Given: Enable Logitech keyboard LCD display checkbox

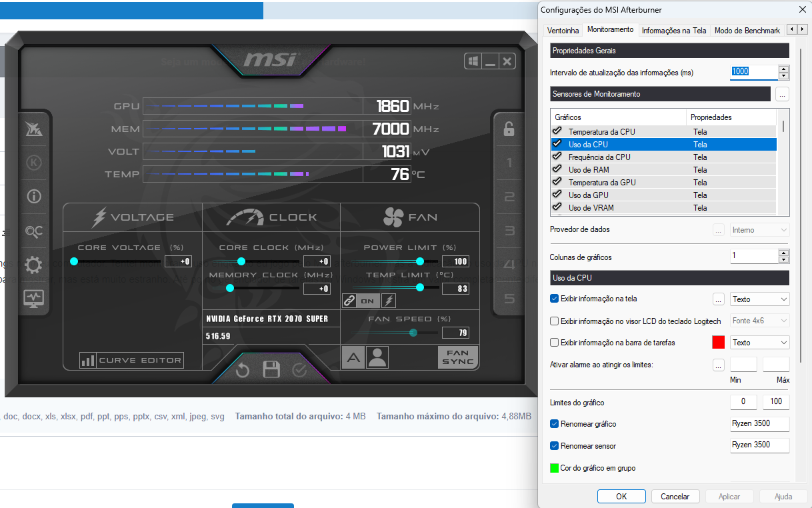Looking at the screenshot, I should click(555, 321).
